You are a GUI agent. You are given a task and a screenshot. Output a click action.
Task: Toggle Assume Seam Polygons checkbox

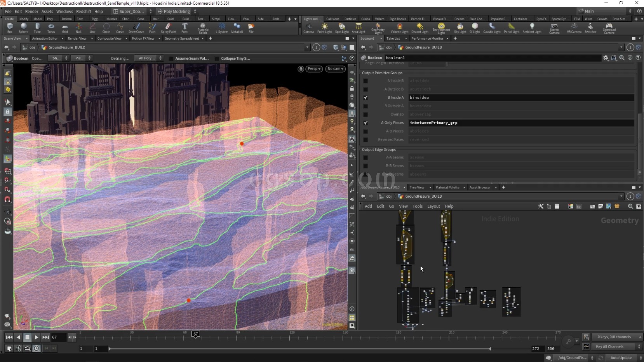point(171,59)
